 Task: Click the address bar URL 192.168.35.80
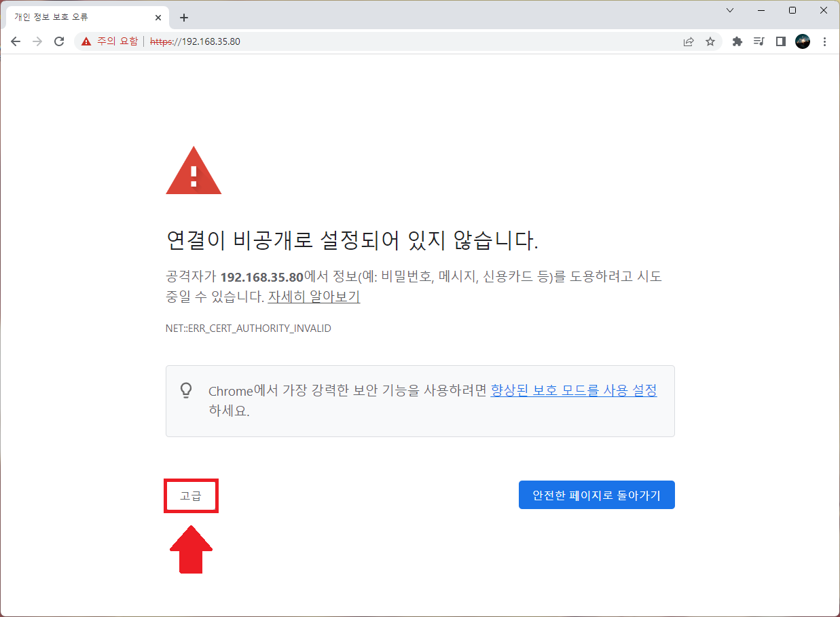pos(195,41)
